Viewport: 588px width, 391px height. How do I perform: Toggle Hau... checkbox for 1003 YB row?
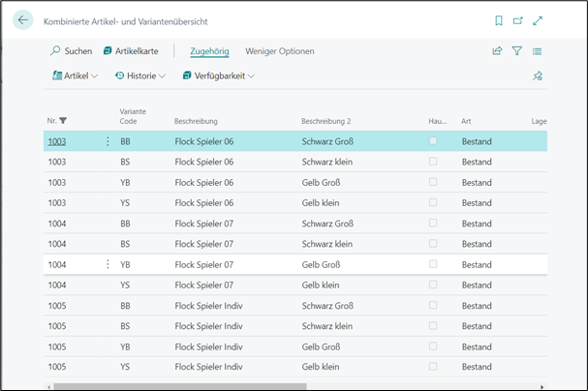(x=433, y=182)
